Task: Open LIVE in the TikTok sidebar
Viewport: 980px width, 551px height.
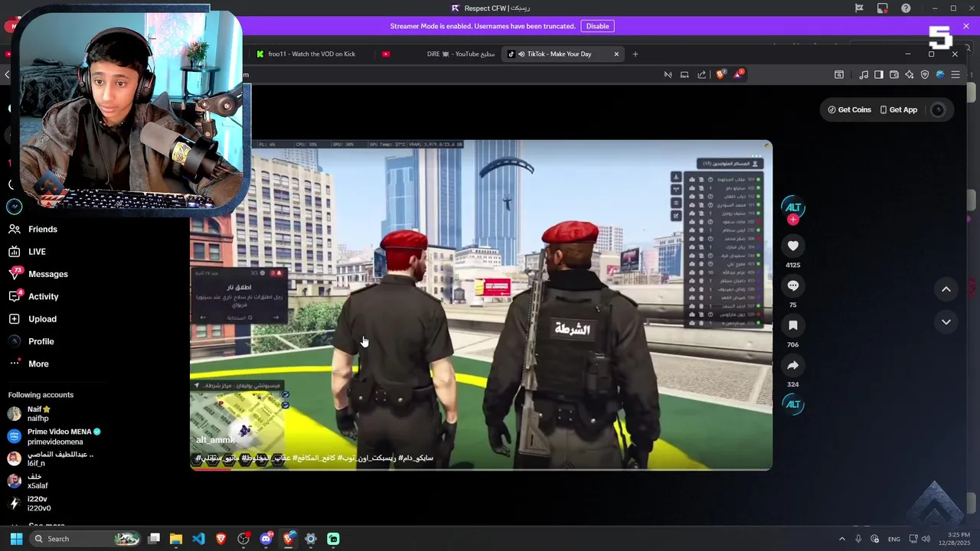Action: pyautogui.click(x=28, y=252)
